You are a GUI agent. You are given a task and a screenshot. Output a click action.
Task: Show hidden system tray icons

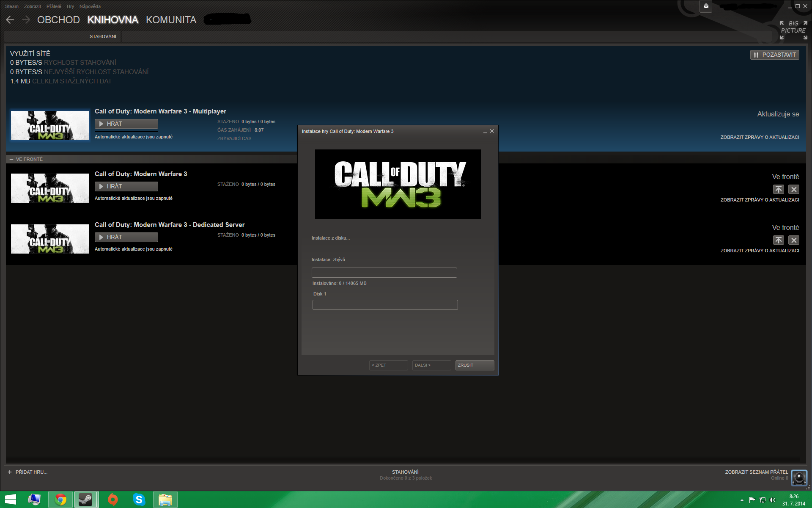(742, 500)
